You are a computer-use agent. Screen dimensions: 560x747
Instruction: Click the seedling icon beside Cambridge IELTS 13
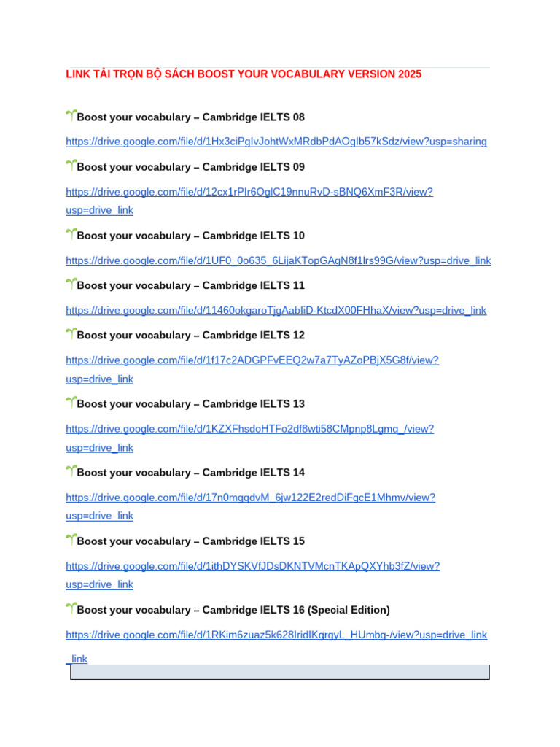coord(71,403)
